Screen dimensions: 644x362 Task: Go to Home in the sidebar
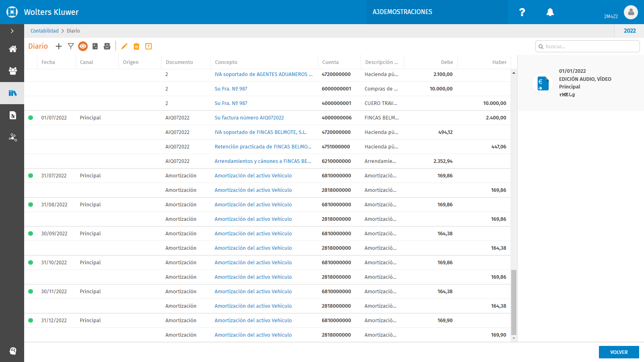pos(12,49)
